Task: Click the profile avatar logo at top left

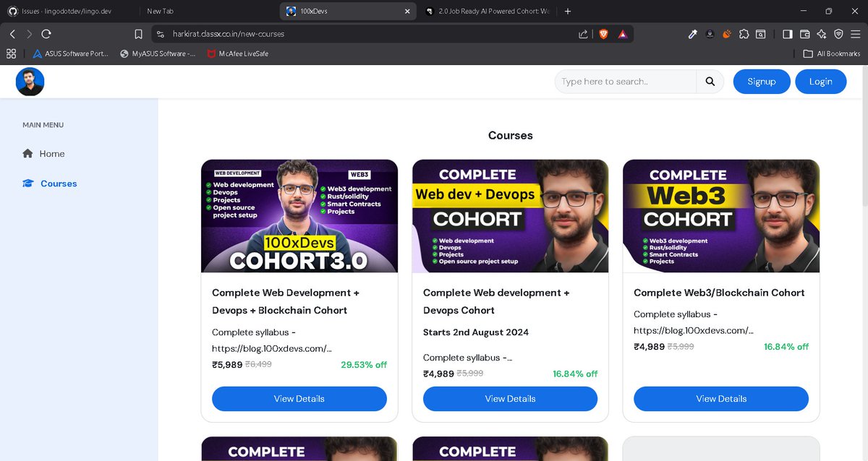Action: coord(30,82)
